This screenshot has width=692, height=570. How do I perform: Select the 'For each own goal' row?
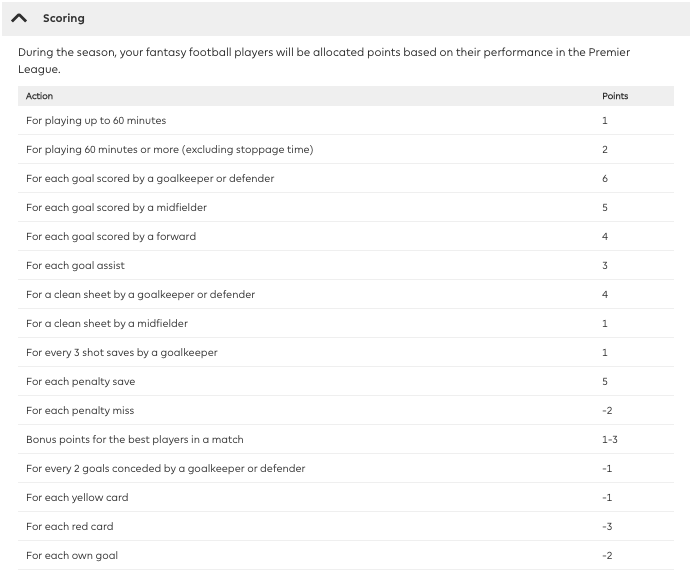click(72, 556)
